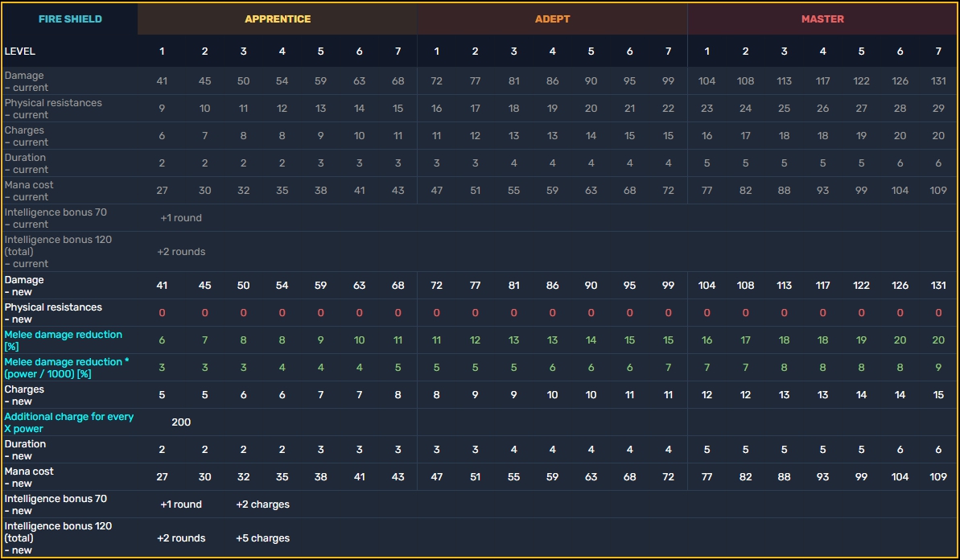Select level 4 header under Adept
The image size is (960, 560).
(x=552, y=51)
